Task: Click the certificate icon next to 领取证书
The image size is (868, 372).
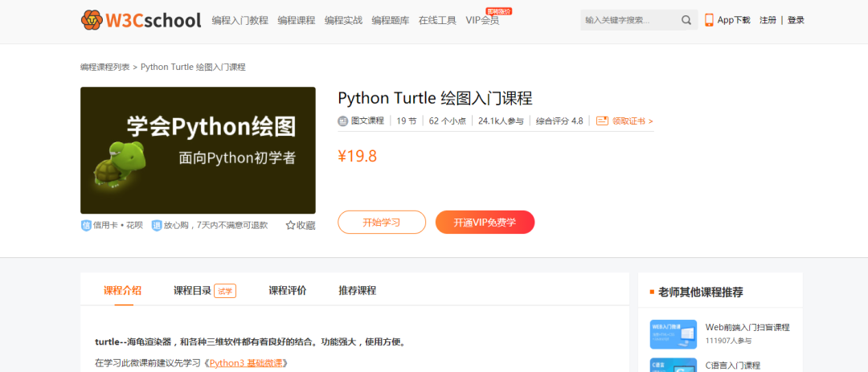Action: [x=602, y=121]
